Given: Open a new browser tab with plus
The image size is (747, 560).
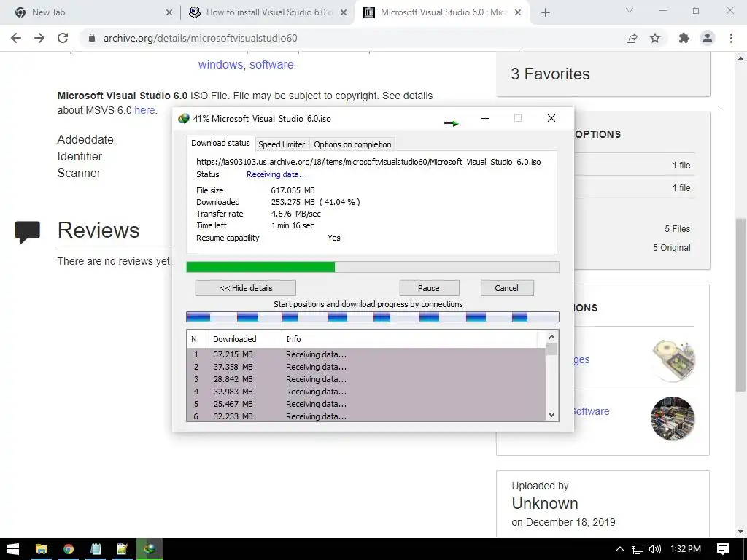Looking at the screenshot, I should click(546, 12).
